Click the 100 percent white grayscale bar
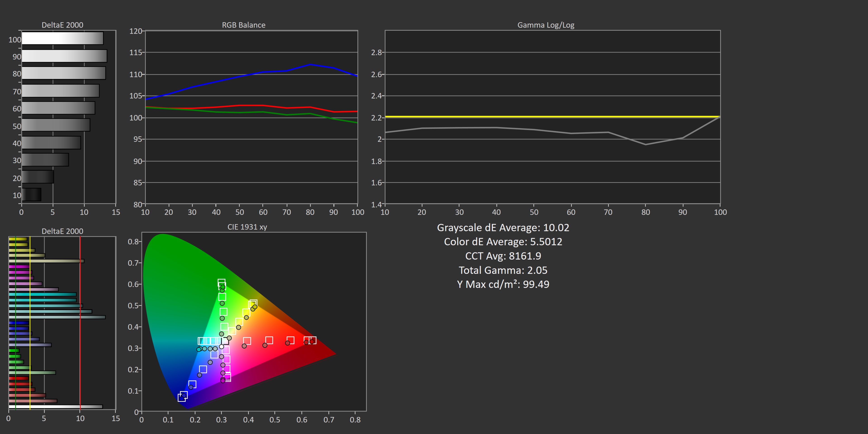 pos(62,38)
